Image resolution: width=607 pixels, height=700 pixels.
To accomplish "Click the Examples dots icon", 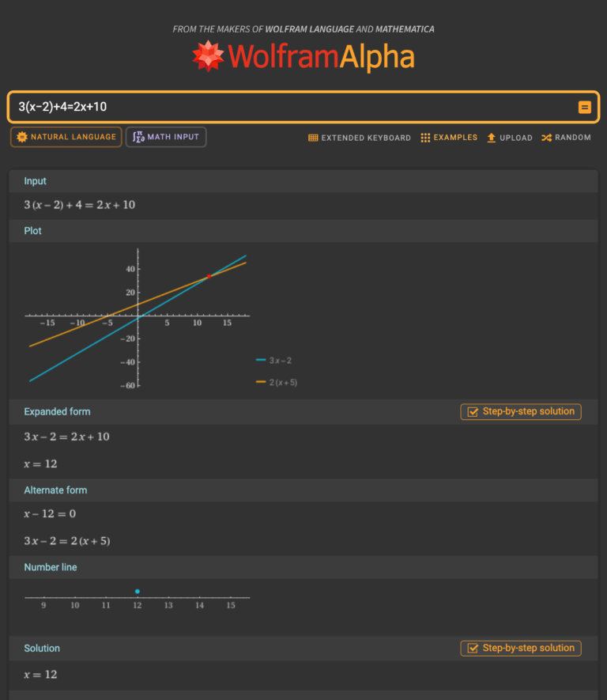I will coord(425,138).
